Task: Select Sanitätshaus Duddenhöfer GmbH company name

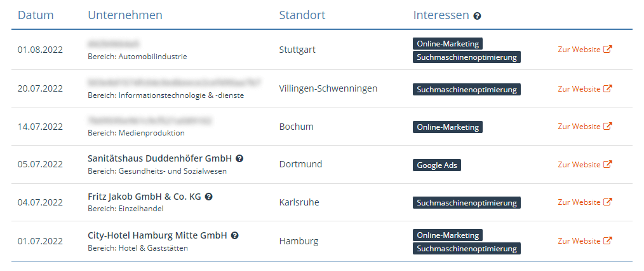Action: point(159,158)
